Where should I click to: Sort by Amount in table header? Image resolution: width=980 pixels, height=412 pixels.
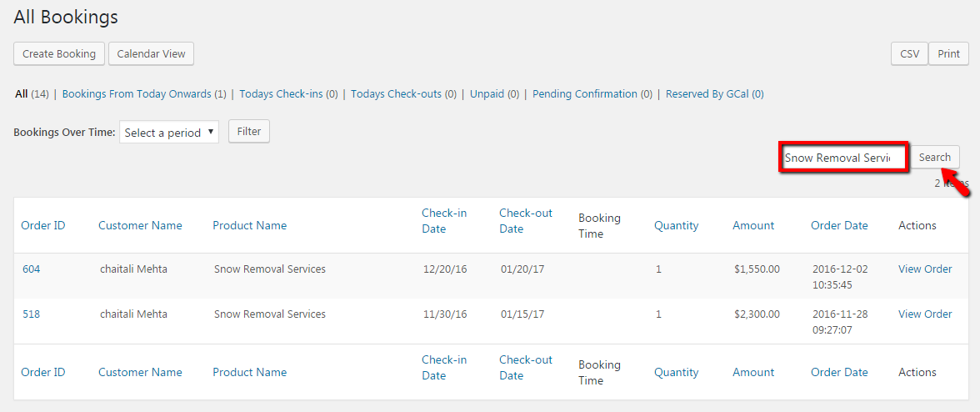(x=753, y=226)
